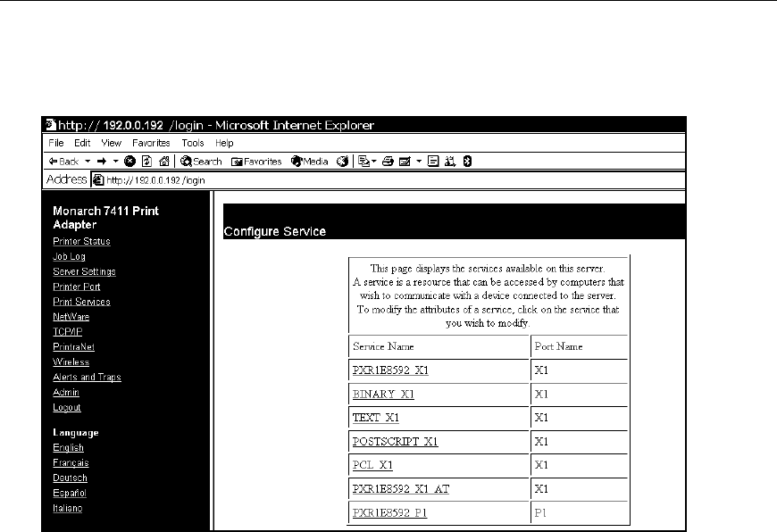Open the Server Settings link
The height and width of the screenshot is (532, 777).
[84, 271]
